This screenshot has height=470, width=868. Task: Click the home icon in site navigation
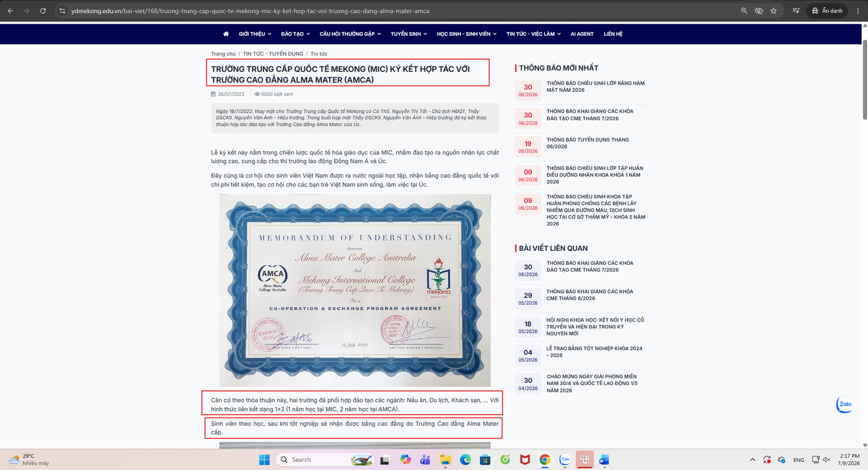click(226, 34)
